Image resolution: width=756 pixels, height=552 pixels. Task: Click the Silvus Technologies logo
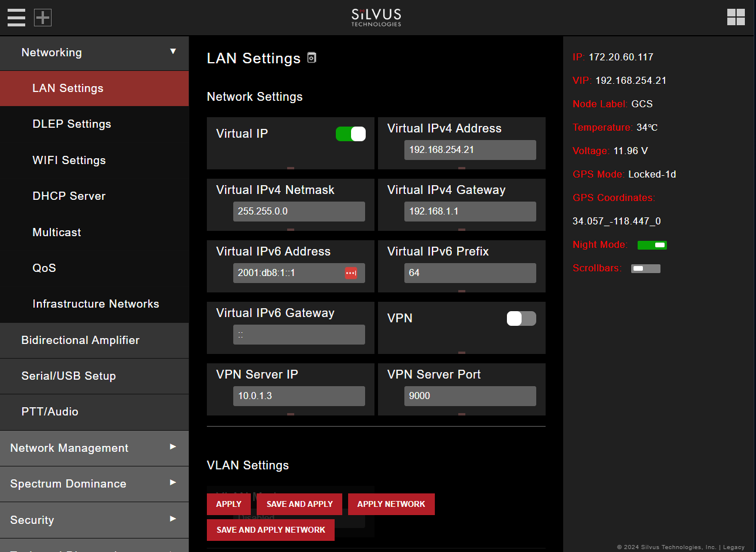click(x=376, y=18)
